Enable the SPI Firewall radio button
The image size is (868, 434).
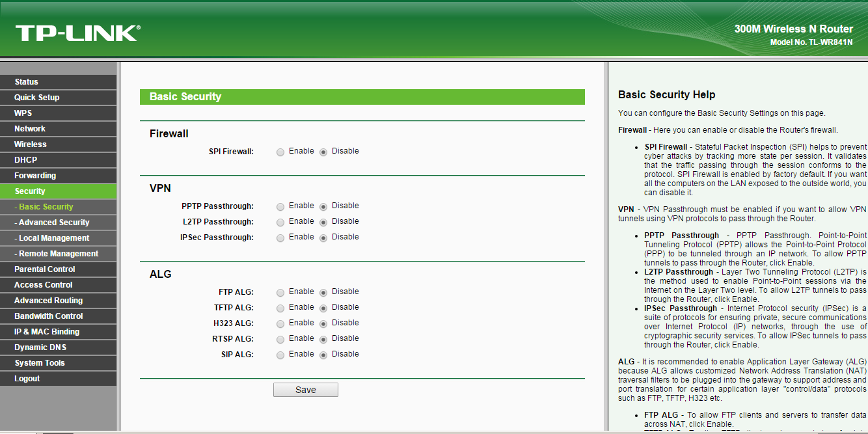(x=280, y=152)
